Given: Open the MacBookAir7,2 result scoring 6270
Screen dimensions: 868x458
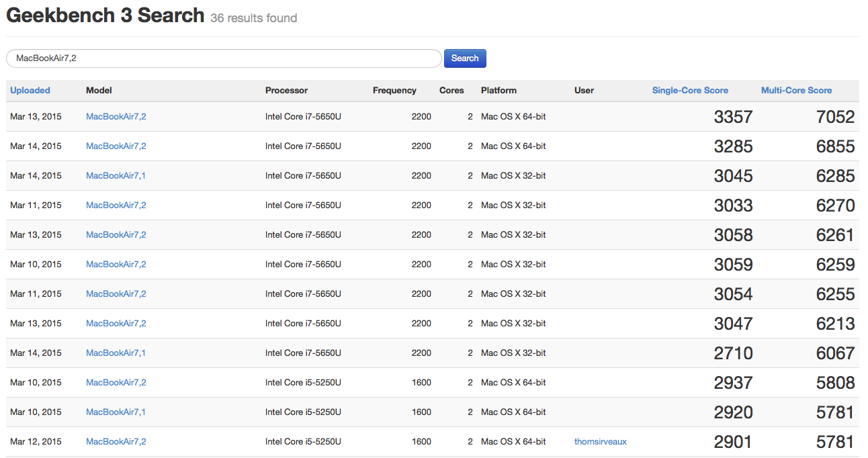Looking at the screenshot, I should 116,205.
